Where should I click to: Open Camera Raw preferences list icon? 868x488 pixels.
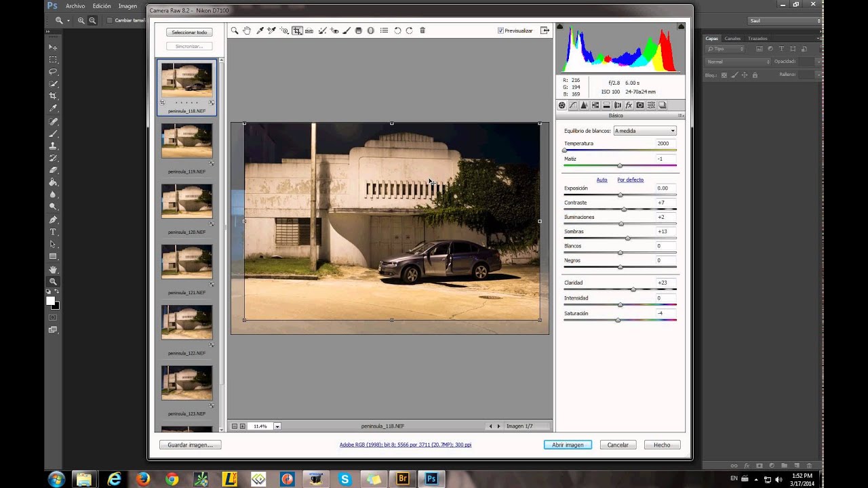384,30
